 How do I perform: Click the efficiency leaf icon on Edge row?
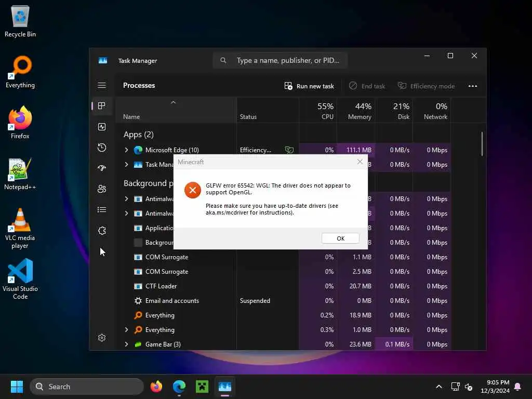tap(289, 150)
